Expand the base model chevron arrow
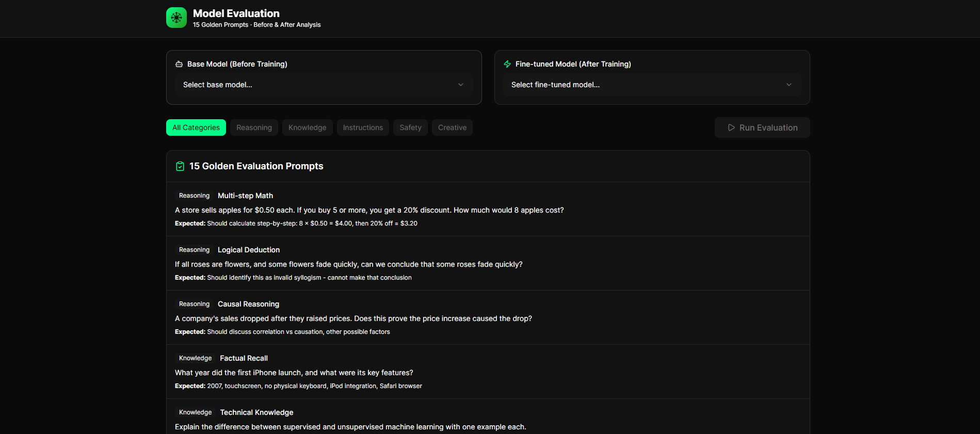This screenshot has width=980, height=434. coord(461,85)
